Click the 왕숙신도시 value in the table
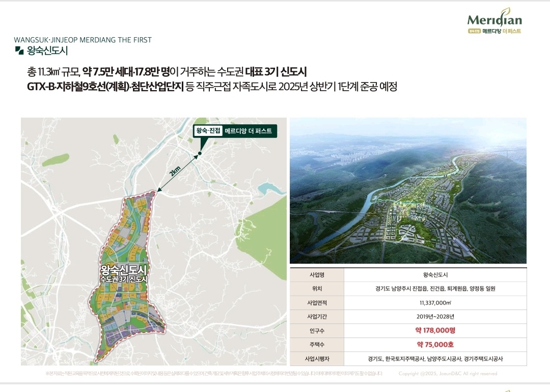 (x=435, y=275)
